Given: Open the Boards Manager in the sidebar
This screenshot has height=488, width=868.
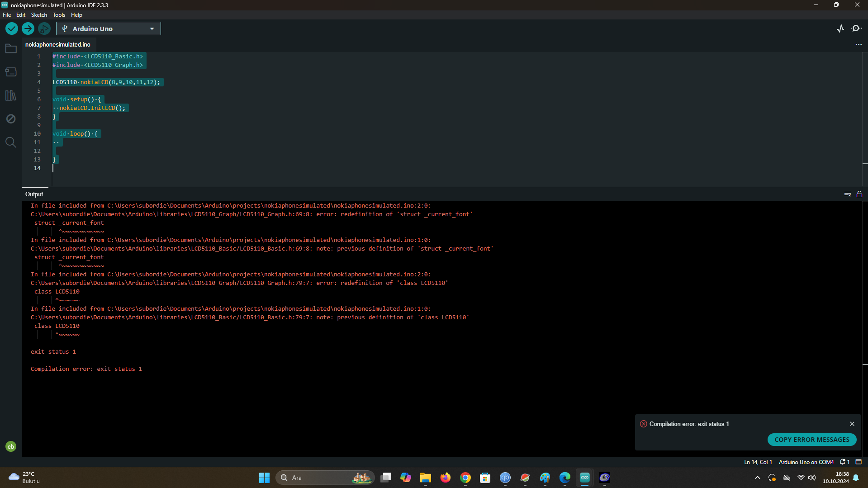Looking at the screenshot, I should (x=11, y=72).
